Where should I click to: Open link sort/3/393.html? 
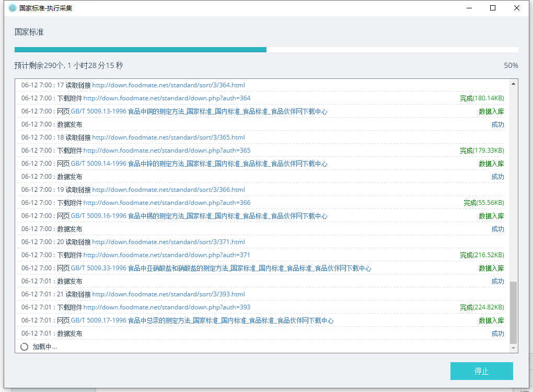(169, 294)
